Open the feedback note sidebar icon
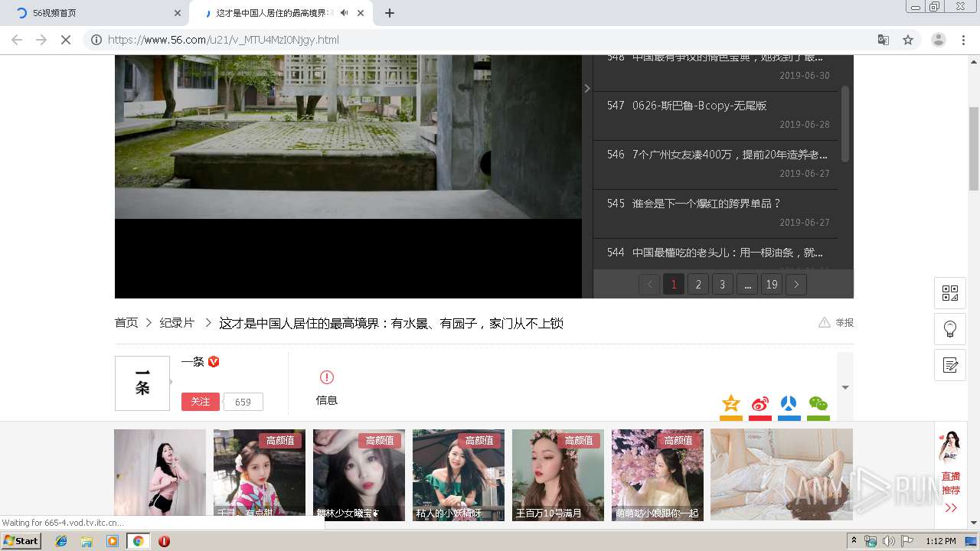Viewport: 980px width, 551px height. pyautogui.click(x=950, y=365)
